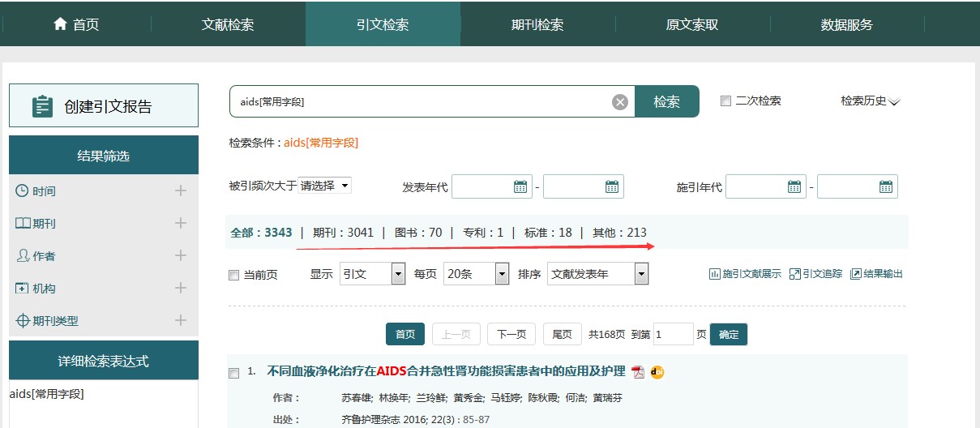This screenshot has width=980, height=428.
Task: Select the checkbox for result 1
Action: click(x=234, y=373)
